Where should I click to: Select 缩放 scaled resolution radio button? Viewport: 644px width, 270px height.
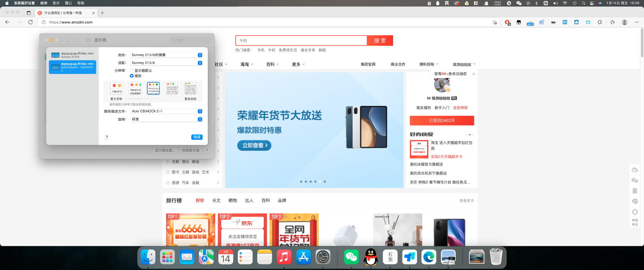pyautogui.click(x=131, y=76)
